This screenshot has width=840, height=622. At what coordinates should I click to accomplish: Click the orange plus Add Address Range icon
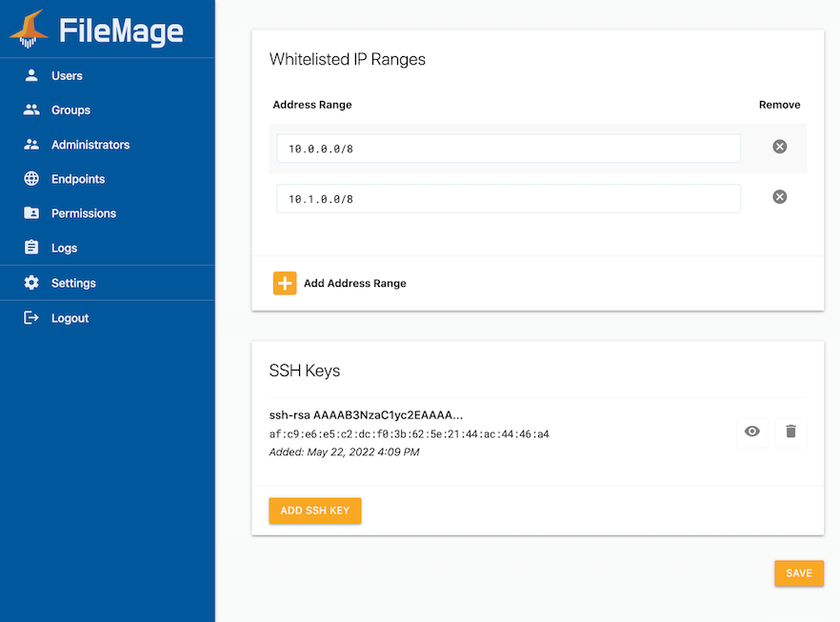point(285,283)
